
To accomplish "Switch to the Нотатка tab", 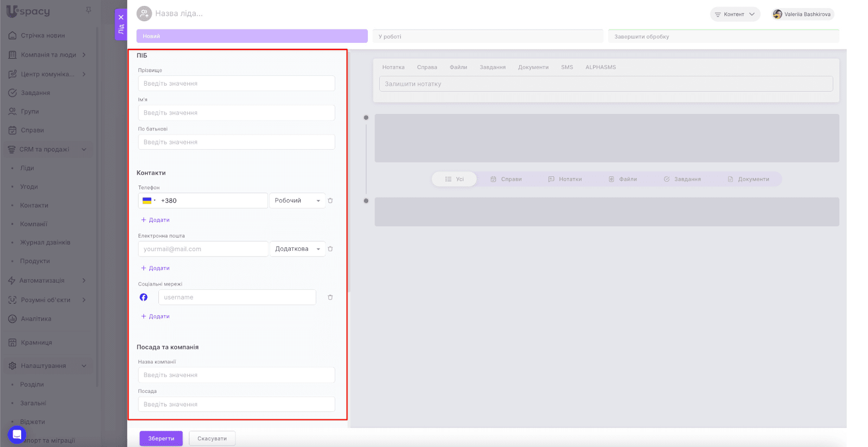I will click(393, 67).
